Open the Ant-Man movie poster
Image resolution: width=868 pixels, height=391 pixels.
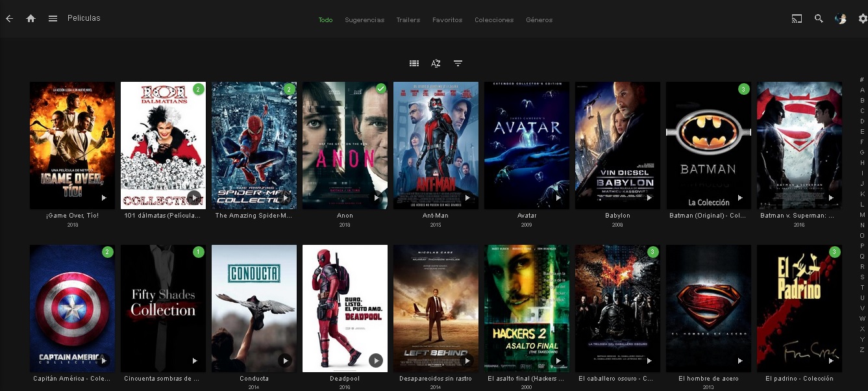pos(436,145)
